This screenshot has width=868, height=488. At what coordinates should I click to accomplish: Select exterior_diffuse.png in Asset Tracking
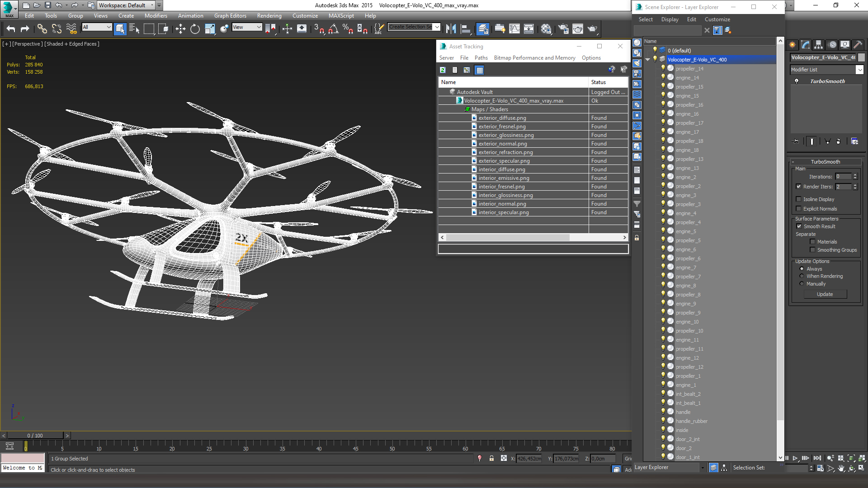click(x=502, y=118)
